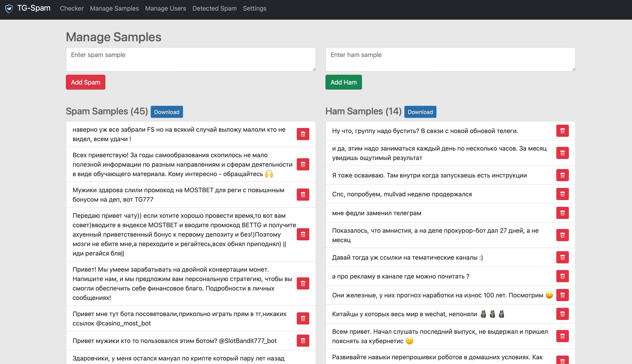This screenshot has width=632, height=364.
Task: Delete the mullvad ham sample
Action: tap(562, 194)
